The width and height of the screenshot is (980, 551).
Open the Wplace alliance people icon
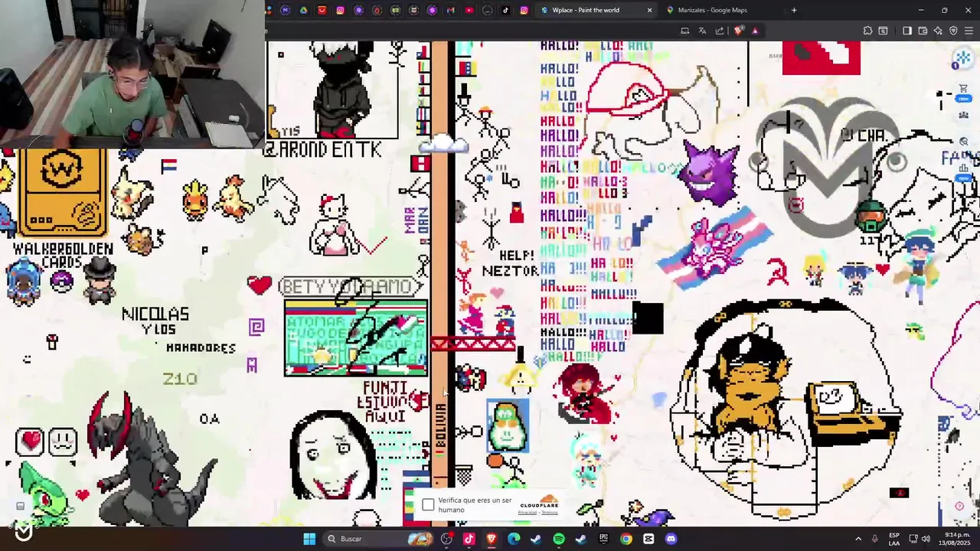point(964,116)
